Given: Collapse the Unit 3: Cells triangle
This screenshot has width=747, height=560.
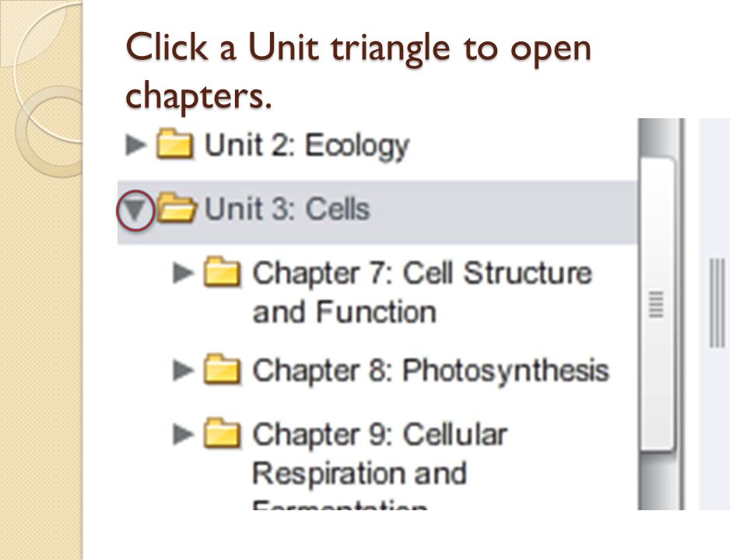Looking at the screenshot, I should click(135, 209).
